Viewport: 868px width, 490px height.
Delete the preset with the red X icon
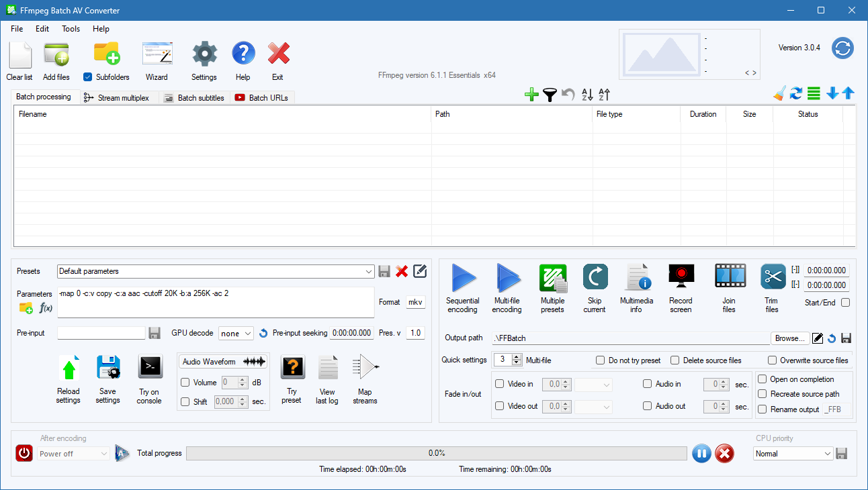(x=402, y=271)
